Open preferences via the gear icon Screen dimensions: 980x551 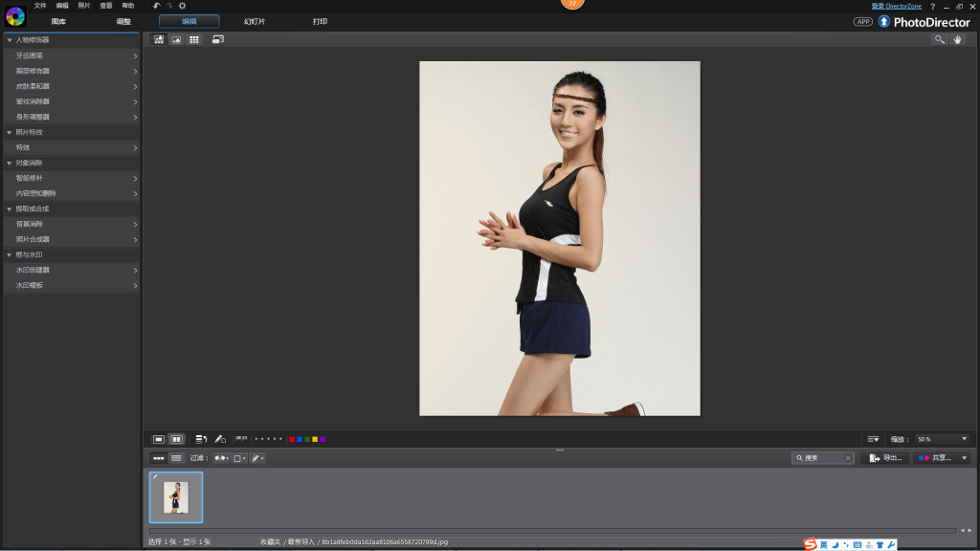182,6
